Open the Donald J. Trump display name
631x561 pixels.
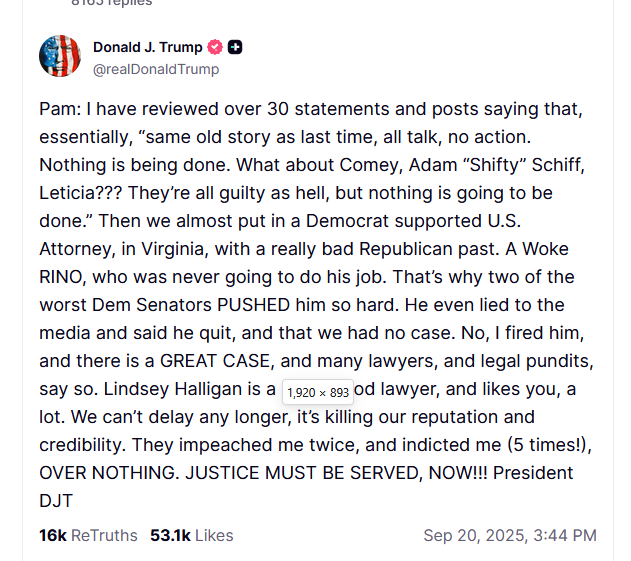click(147, 47)
